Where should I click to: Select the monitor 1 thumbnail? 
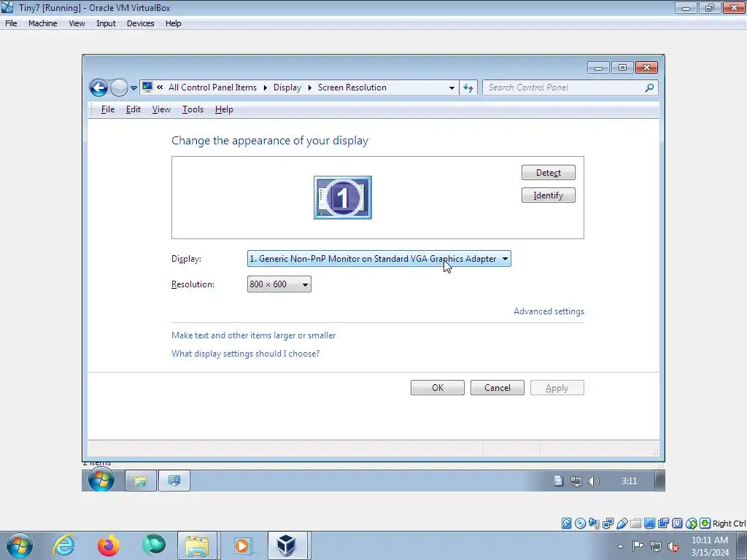343,198
